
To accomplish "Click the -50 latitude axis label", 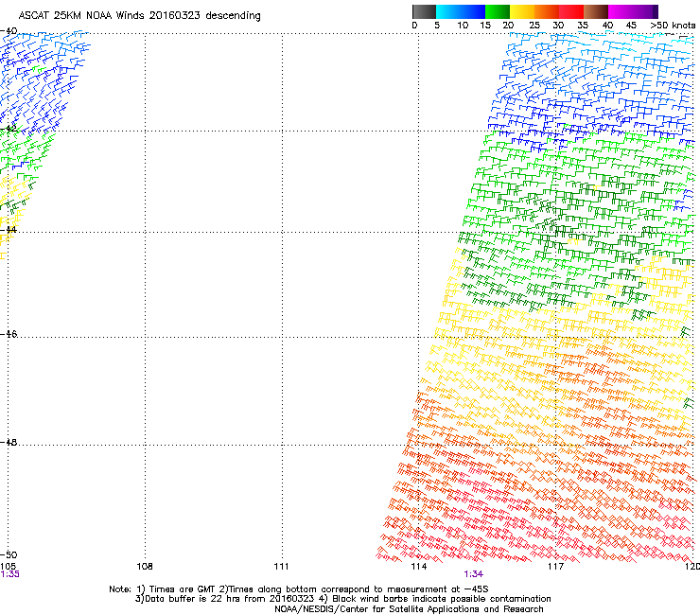I will pos(9,554).
